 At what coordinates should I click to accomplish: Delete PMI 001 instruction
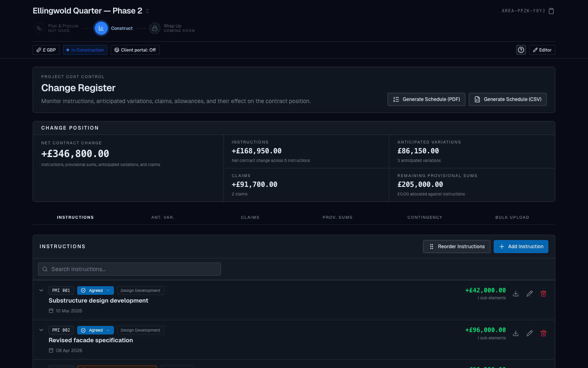[x=543, y=294]
